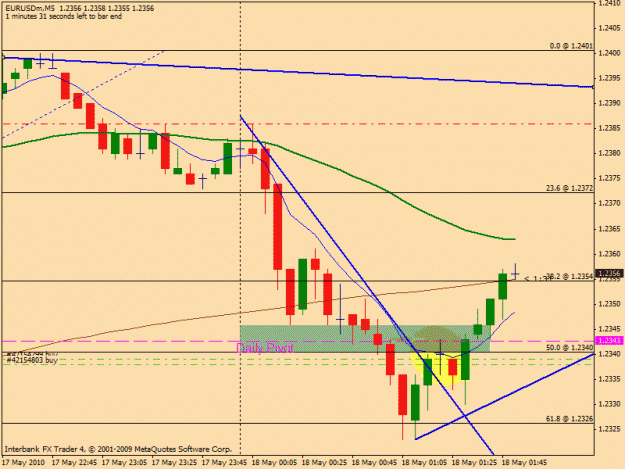This screenshot has width=625, height=469.
Task: Select the yellow ellipse highlight
Action: pos(438,356)
